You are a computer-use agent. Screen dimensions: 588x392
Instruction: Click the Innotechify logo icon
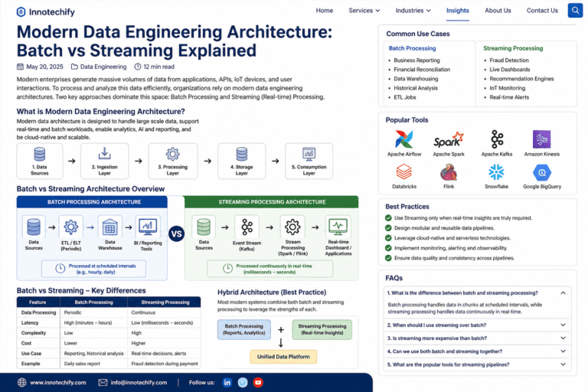click(x=21, y=12)
